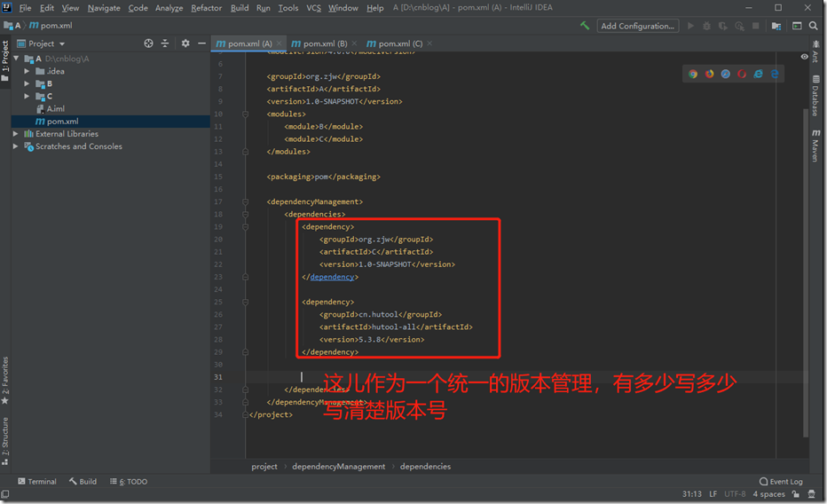The image size is (827, 504).
Task: Open Project Structure icon
Action: [776, 26]
